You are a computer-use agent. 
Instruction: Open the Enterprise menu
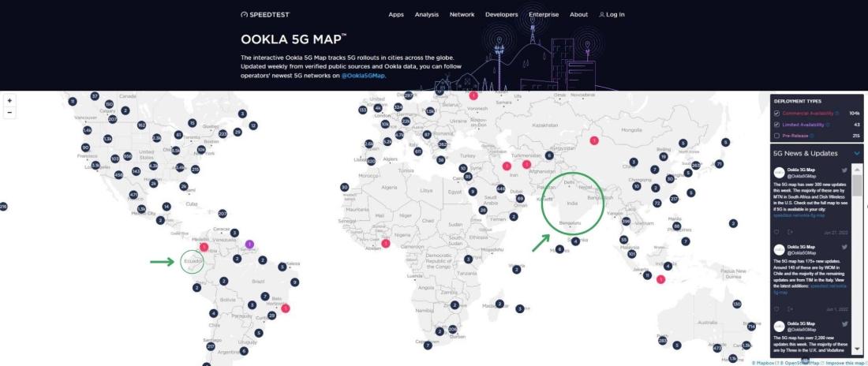click(x=544, y=14)
